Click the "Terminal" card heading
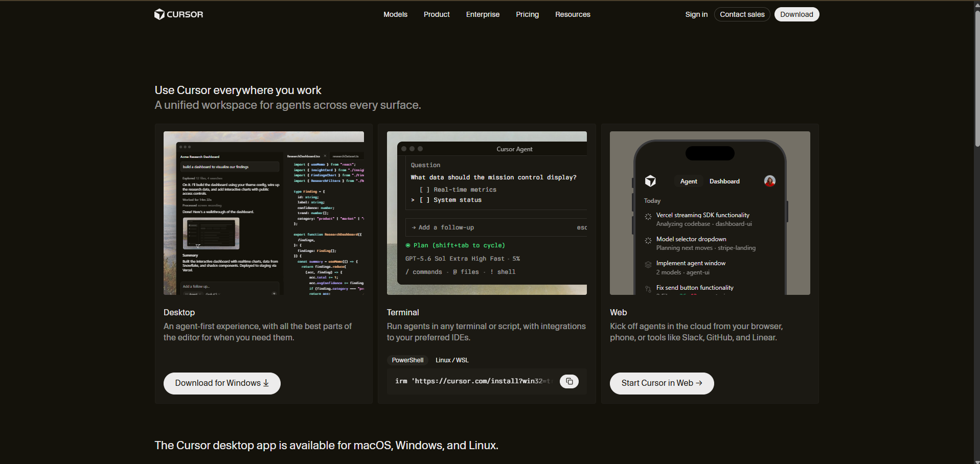Viewport: 980px width, 464px height. click(403, 312)
